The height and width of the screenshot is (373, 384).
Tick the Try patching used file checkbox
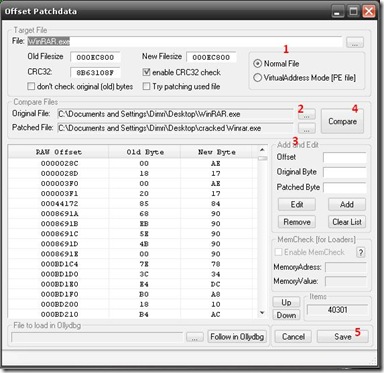point(146,86)
